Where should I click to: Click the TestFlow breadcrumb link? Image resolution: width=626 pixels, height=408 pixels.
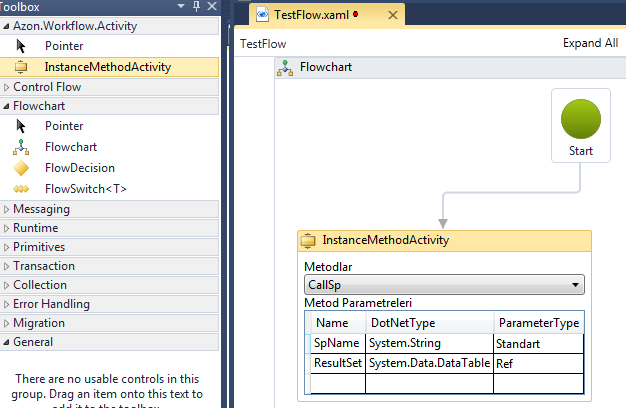tap(262, 43)
